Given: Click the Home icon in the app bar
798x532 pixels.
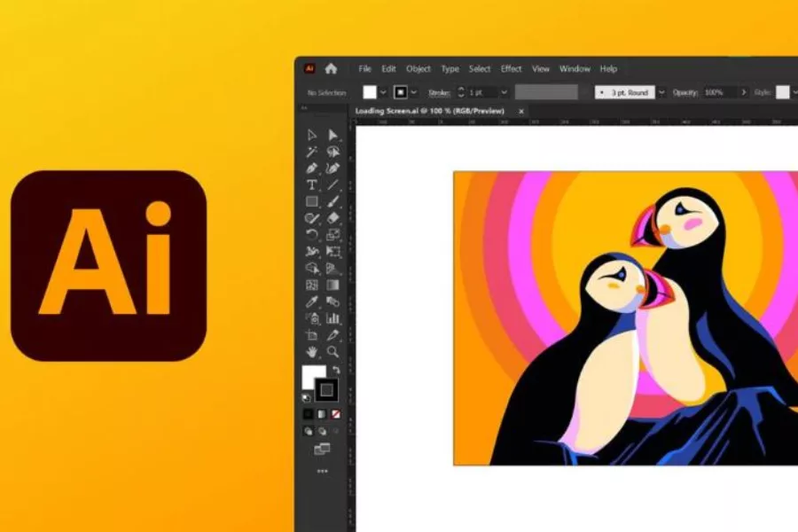Looking at the screenshot, I should [331, 69].
